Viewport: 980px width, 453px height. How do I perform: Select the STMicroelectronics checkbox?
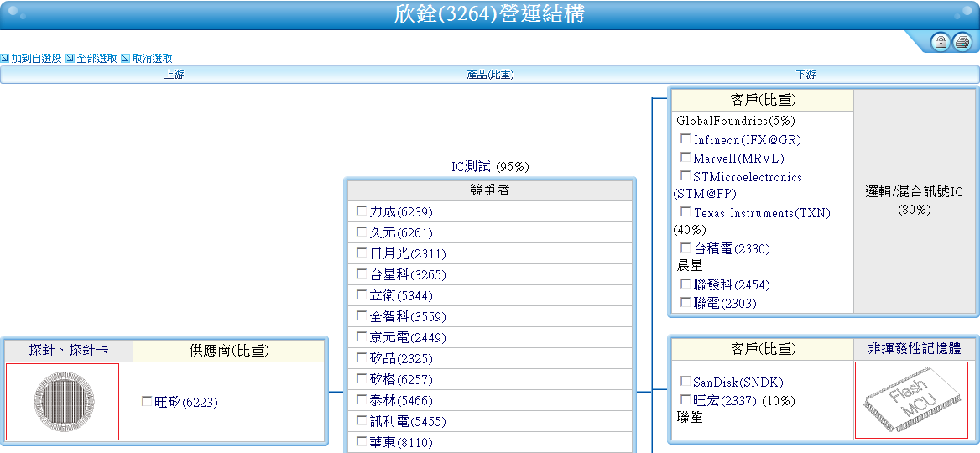point(685,175)
